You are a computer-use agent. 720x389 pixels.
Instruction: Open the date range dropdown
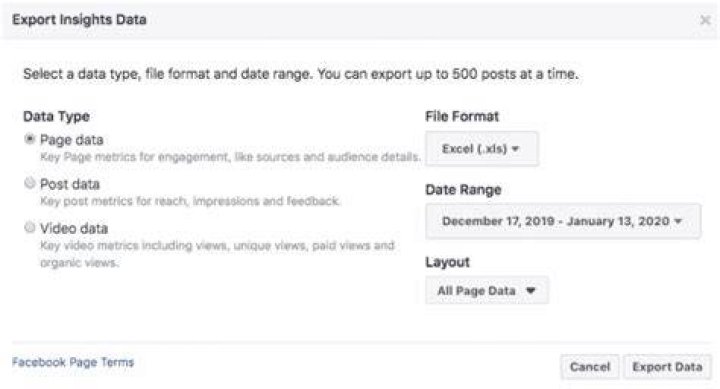coord(563,221)
